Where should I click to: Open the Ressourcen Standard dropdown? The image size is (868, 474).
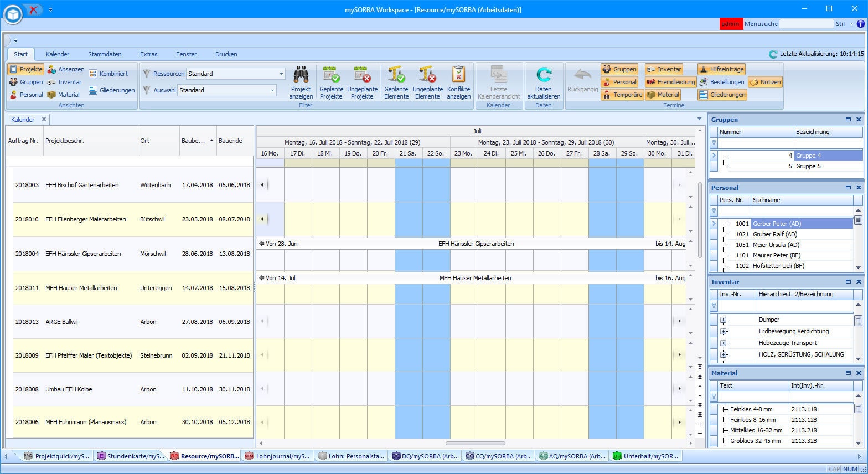click(281, 74)
